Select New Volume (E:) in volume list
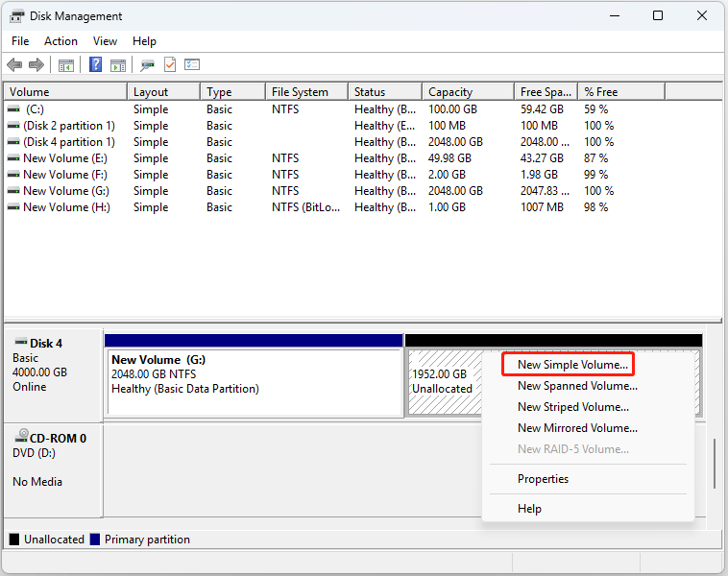728x576 pixels. click(65, 158)
